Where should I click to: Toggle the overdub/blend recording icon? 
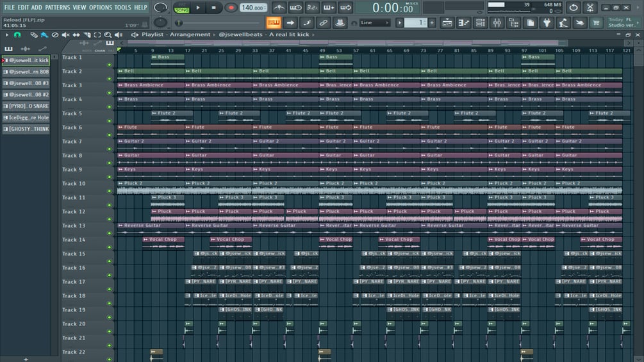point(329,8)
